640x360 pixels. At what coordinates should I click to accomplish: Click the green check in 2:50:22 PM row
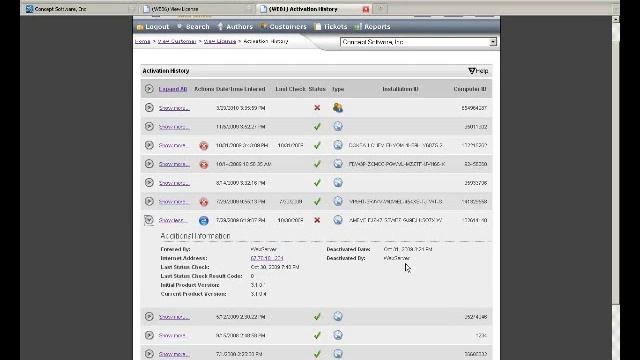(317, 316)
